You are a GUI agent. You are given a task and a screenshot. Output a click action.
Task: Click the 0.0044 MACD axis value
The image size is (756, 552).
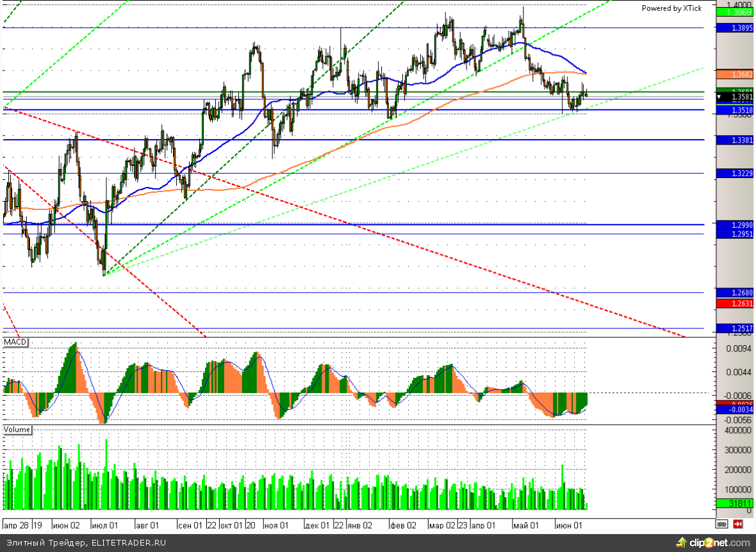[x=739, y=372]
